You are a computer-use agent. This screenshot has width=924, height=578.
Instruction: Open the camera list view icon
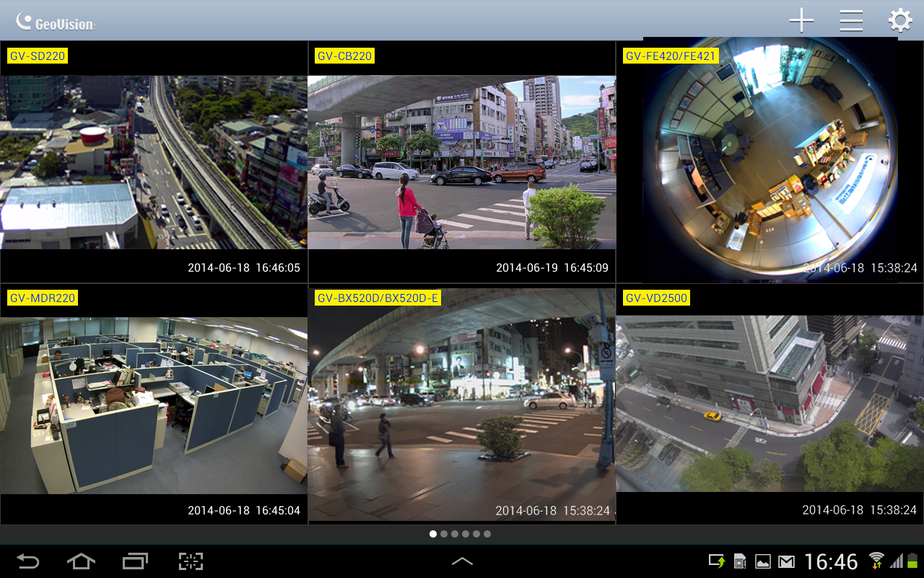850,20
